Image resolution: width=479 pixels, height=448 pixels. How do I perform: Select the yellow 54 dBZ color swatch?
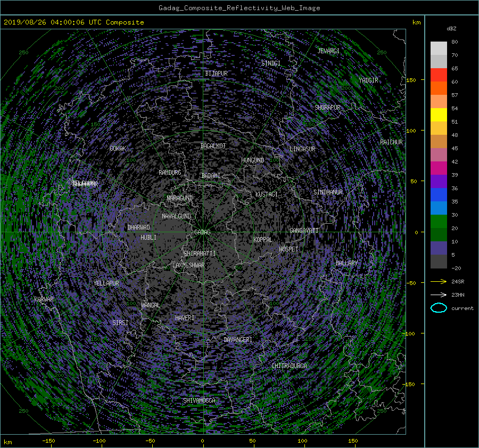439,115
